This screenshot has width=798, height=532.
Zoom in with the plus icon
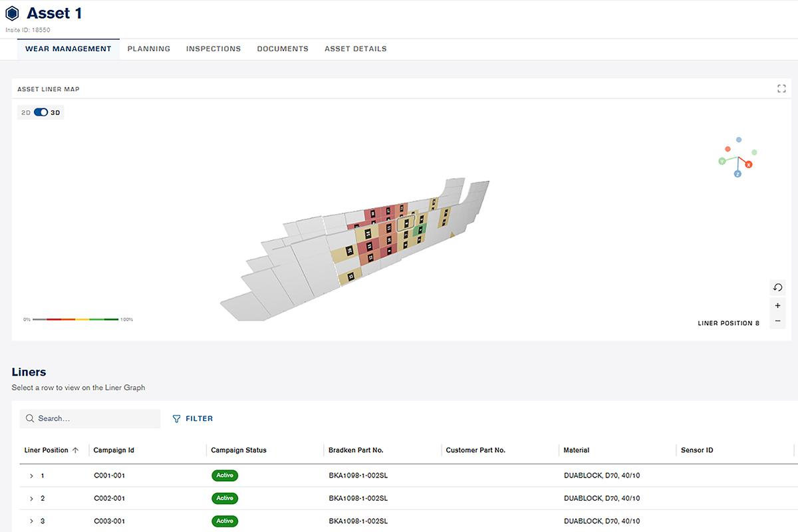(777, 306)
